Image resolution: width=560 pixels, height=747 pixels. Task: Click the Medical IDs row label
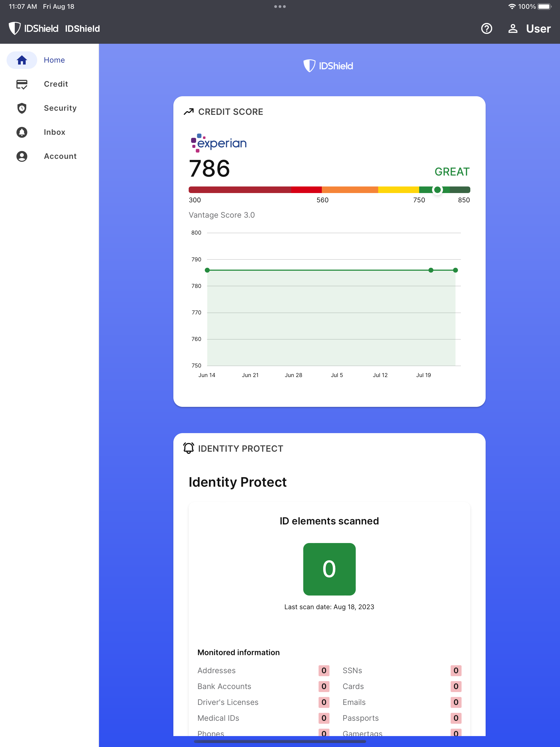click(x=218, y=718)
